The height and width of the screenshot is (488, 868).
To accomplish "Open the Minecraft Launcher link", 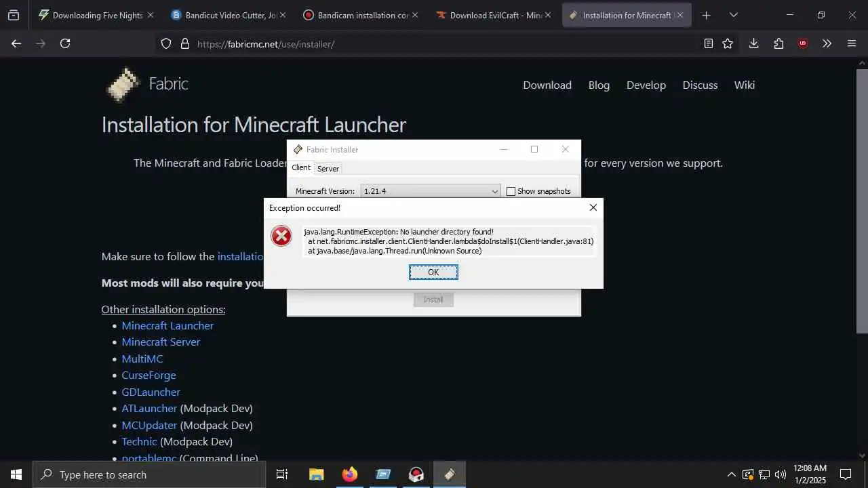I will pos(167,325).
